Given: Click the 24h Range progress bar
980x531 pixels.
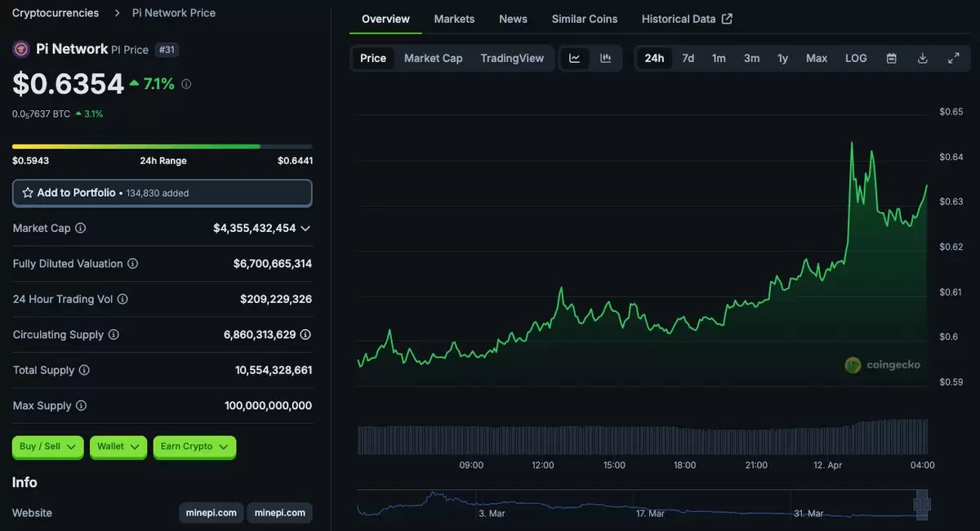Looking at the screenshot, I should (x=163, y=146).
